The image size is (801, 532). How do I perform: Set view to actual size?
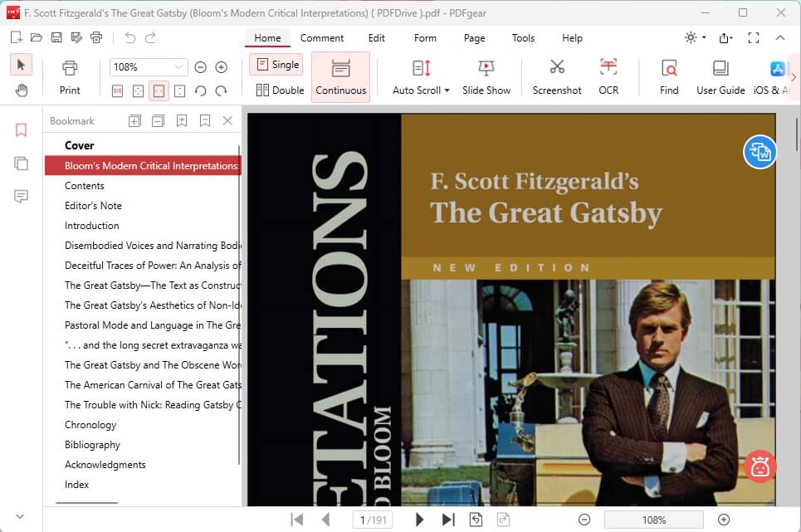click(x=118, y=90)
